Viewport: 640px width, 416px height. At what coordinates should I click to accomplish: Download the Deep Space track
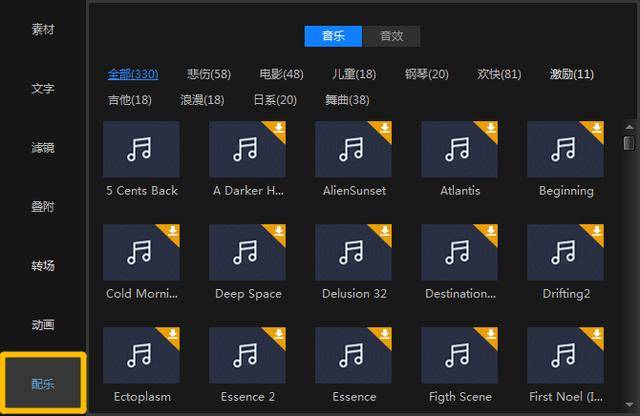click(278, 231)
